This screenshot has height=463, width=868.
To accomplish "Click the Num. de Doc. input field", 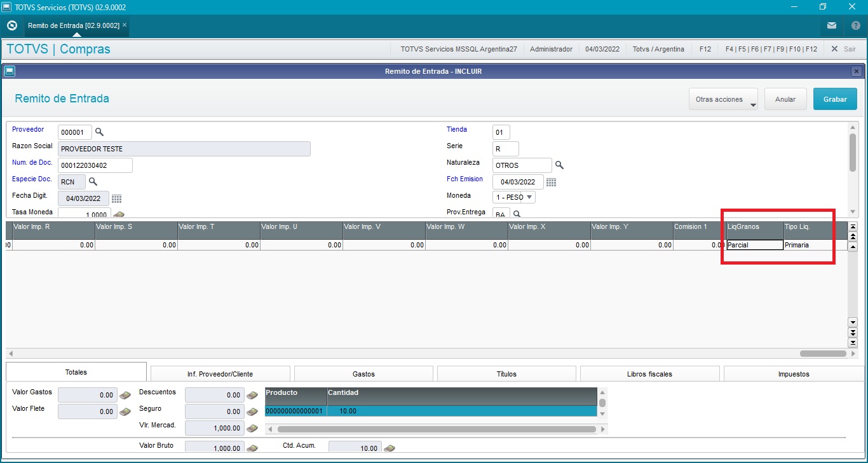I will [95, 165].
